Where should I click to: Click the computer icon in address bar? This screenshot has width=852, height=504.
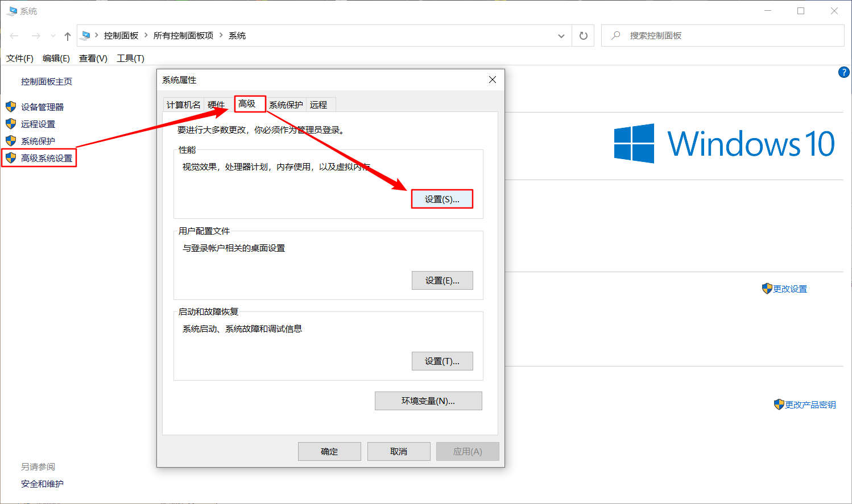pos(85,35)
